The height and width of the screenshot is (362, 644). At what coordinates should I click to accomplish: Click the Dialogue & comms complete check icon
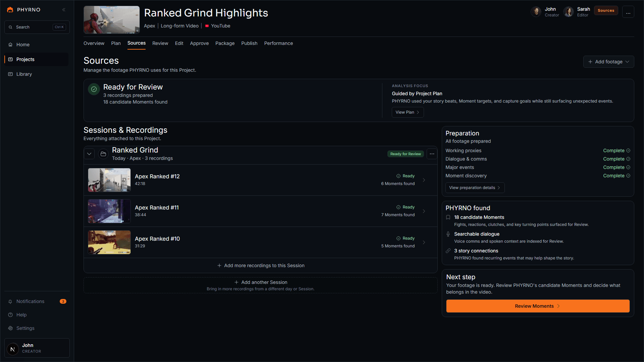(x=628, y=159)
